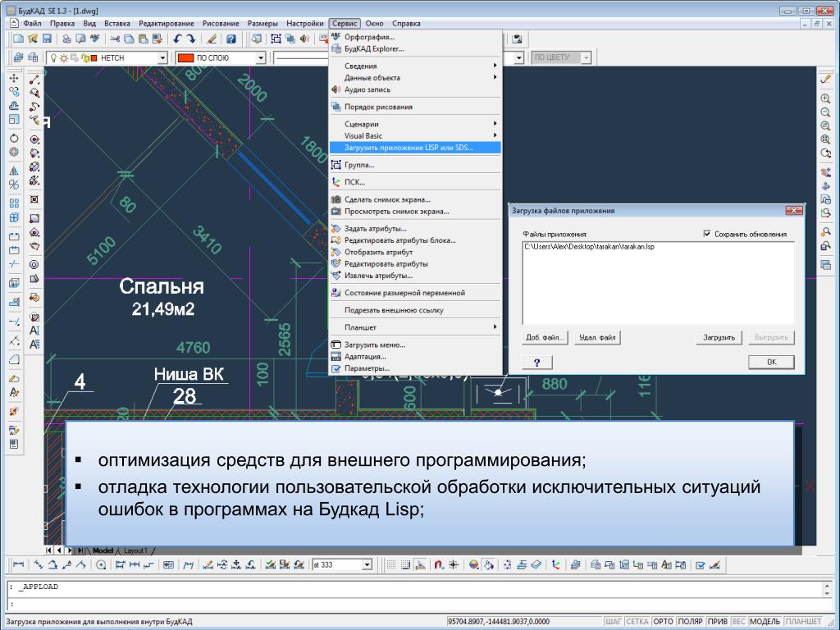Click the magnet snap icon in bottom toolbar
Image resolution: width=840 pixels, height=630 pixels.
[x=439, y=564]
